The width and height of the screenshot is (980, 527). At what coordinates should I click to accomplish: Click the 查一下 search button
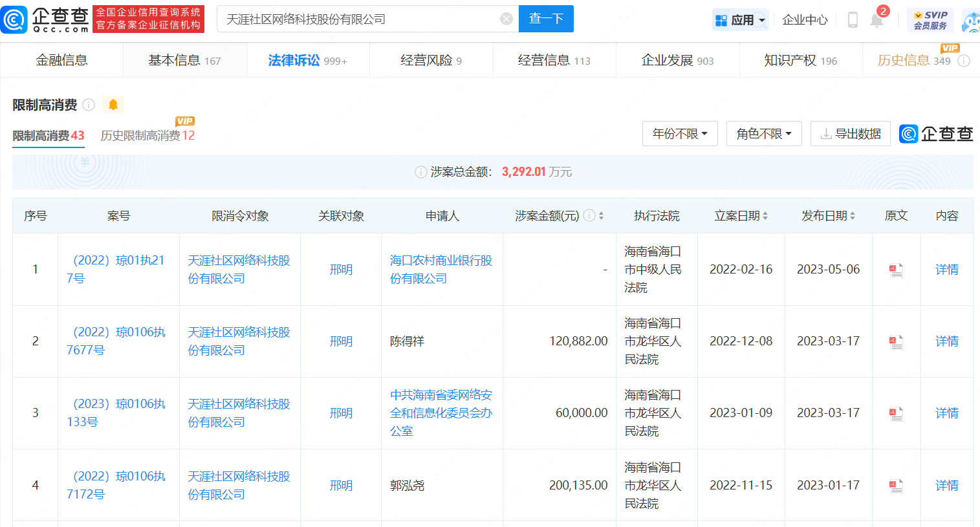click(546, 19)
